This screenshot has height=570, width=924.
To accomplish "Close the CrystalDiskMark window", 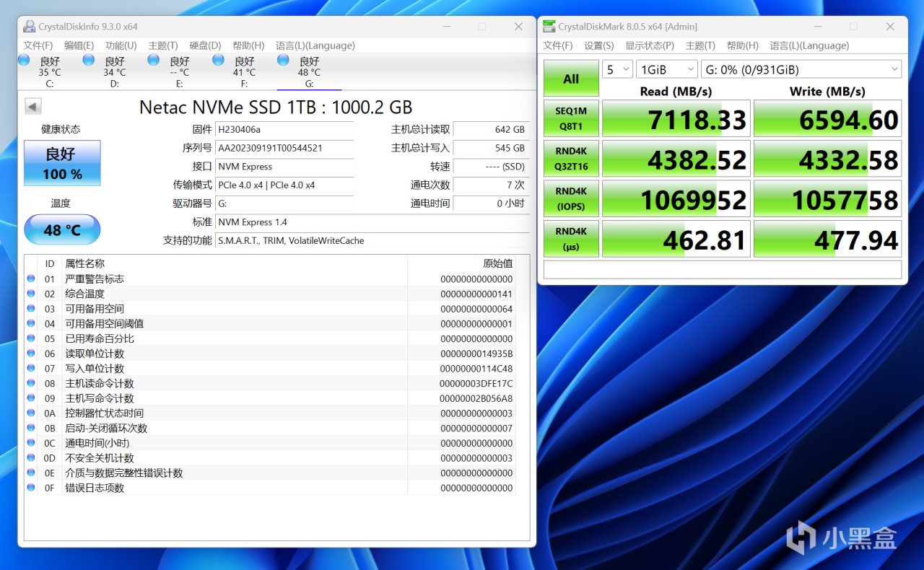I will [x=891, y=27].
